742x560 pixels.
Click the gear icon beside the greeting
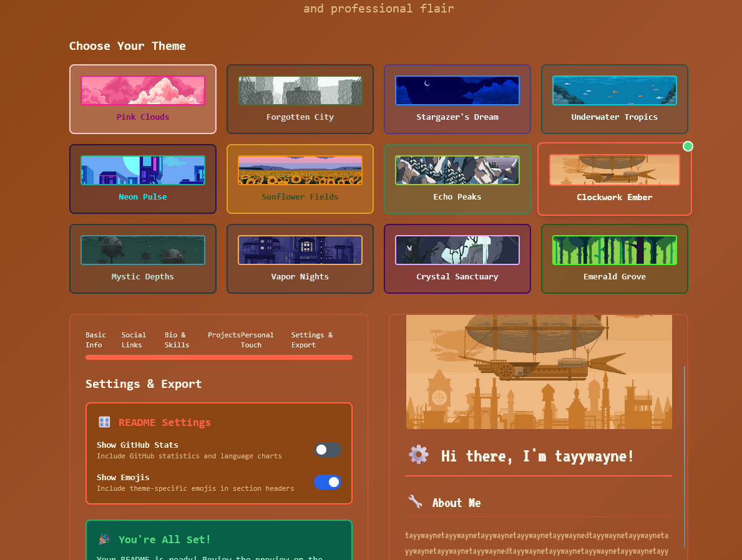point(418,455)
